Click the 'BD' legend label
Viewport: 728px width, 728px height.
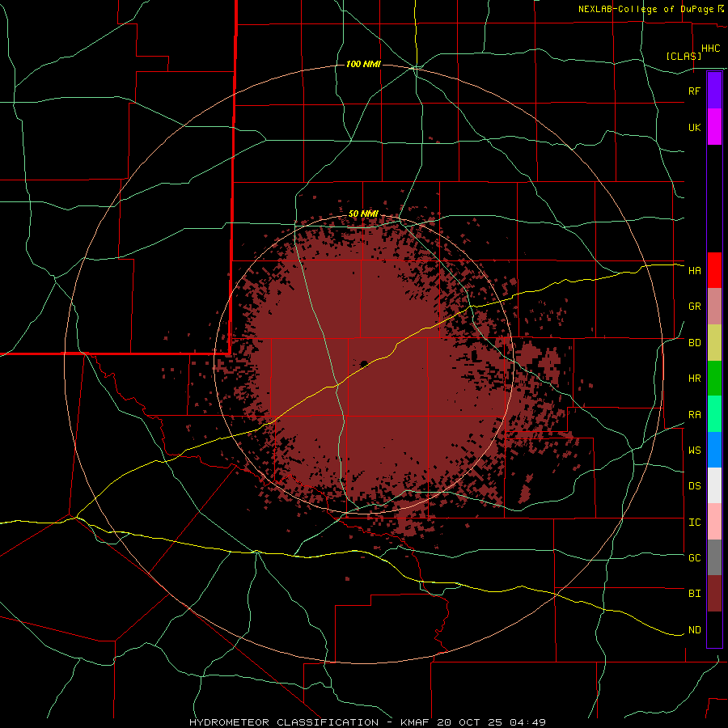[x=694, y=343]
